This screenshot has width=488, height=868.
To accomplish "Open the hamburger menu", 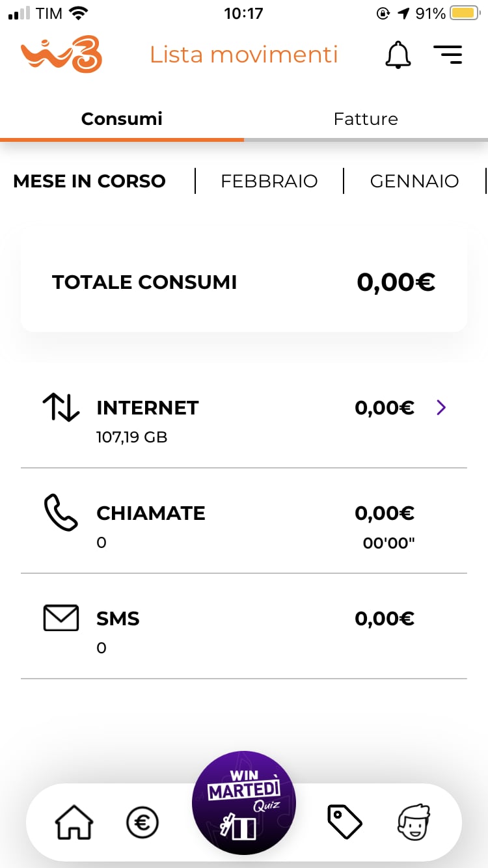I will coord(448,55).
